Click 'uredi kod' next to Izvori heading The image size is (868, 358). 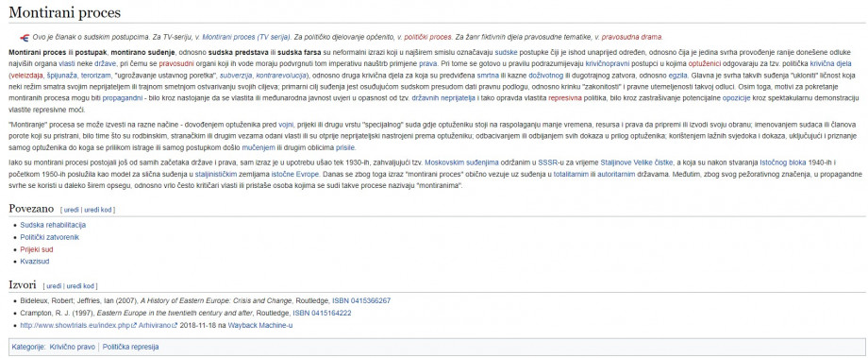[80, 286]
